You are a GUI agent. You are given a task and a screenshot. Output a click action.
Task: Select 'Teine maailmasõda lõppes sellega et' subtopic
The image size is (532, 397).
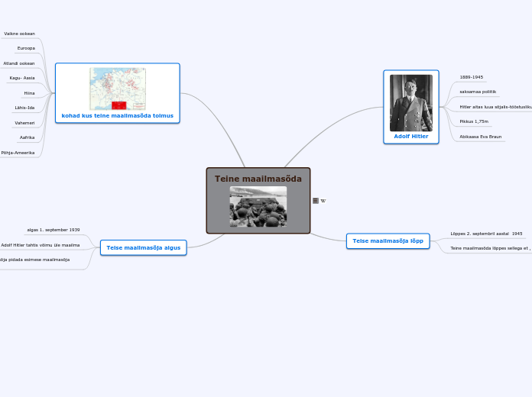click(491, 248)
